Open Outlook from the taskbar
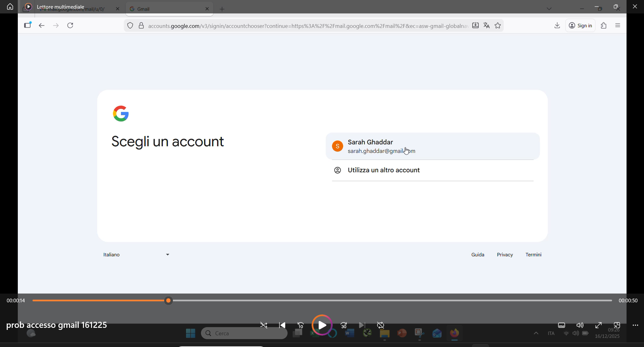The height and width of the screenshot is (347, 644). [437, 333]
